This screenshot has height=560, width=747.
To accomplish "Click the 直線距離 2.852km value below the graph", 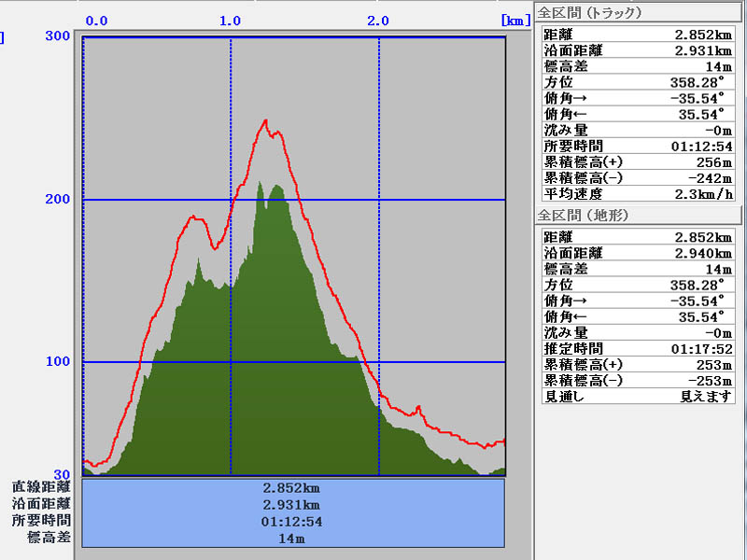I will click(293, 487).
